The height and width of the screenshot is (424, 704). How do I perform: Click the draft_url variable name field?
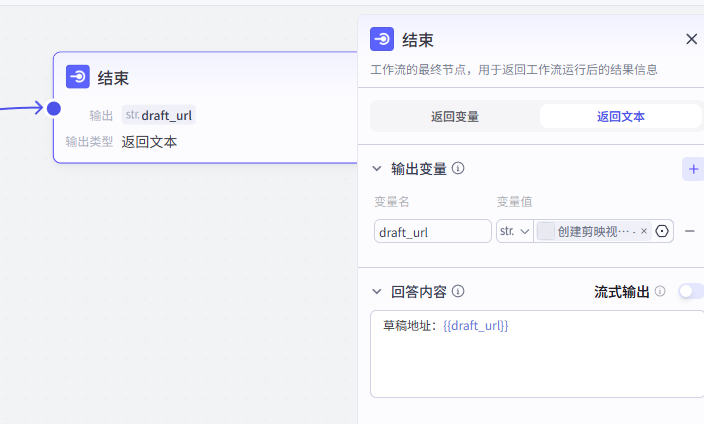[432, 231]
